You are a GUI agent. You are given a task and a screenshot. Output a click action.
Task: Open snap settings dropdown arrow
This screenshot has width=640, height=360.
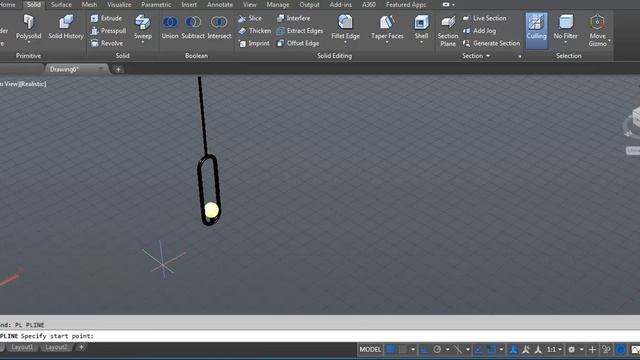[413, 349]
